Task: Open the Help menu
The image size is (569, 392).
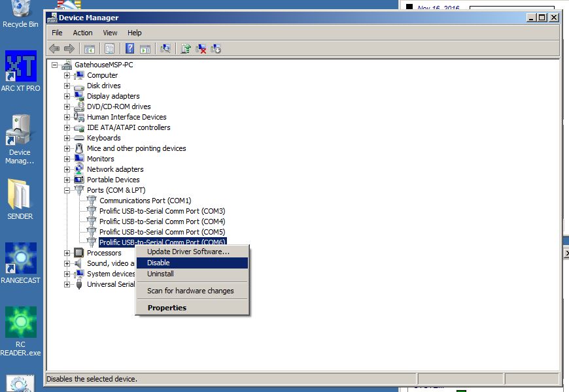Action: [x=134, y=33]
